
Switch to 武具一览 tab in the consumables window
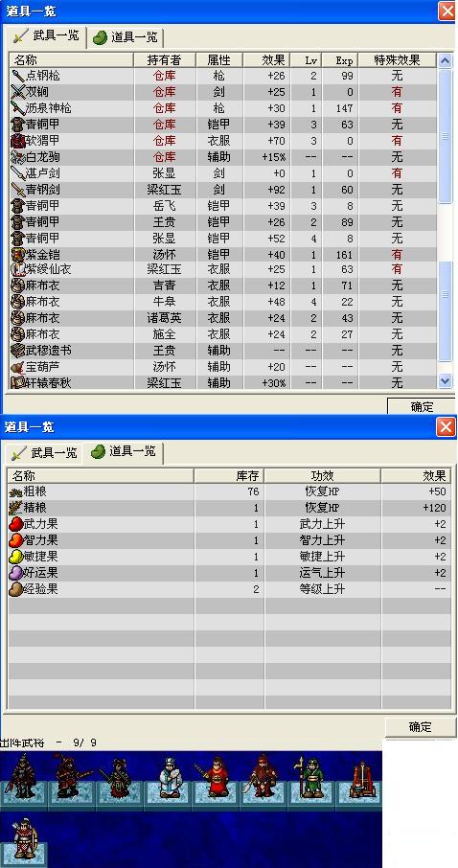point(44,453)
